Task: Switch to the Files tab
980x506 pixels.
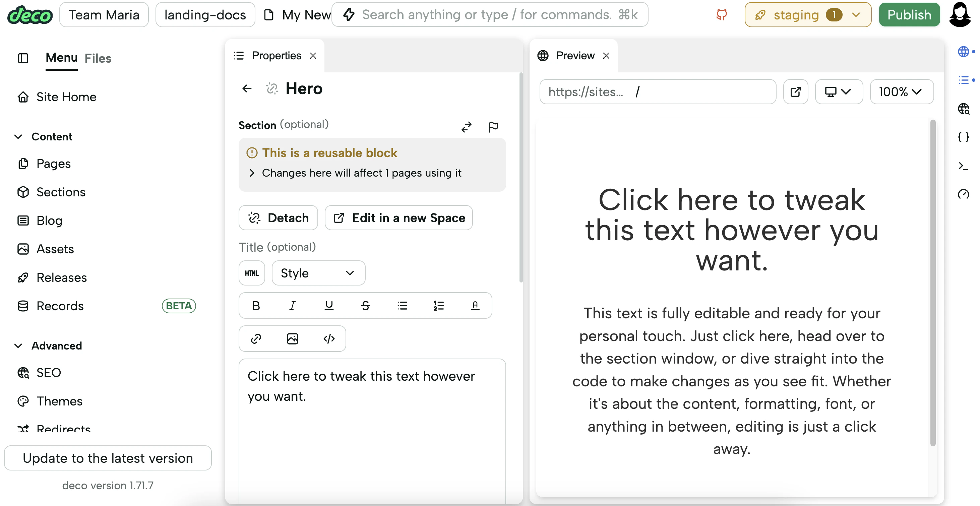Action: [98, 58]
